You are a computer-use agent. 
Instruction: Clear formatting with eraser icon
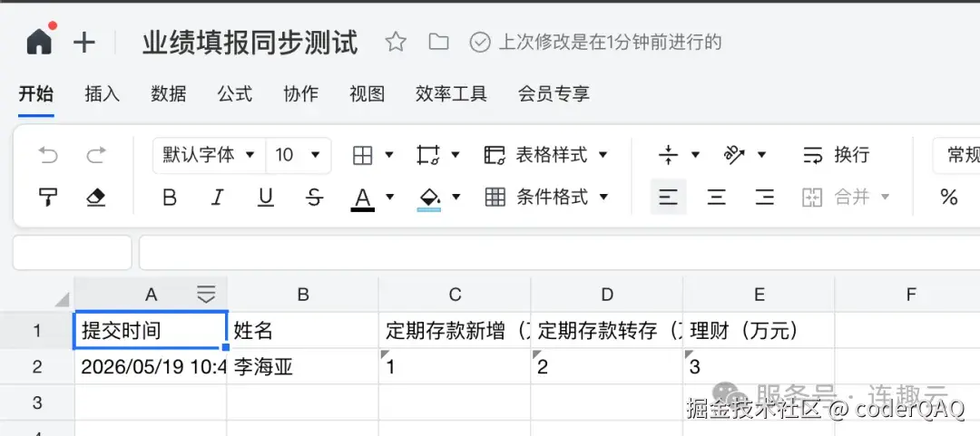[x=95, y=198]
